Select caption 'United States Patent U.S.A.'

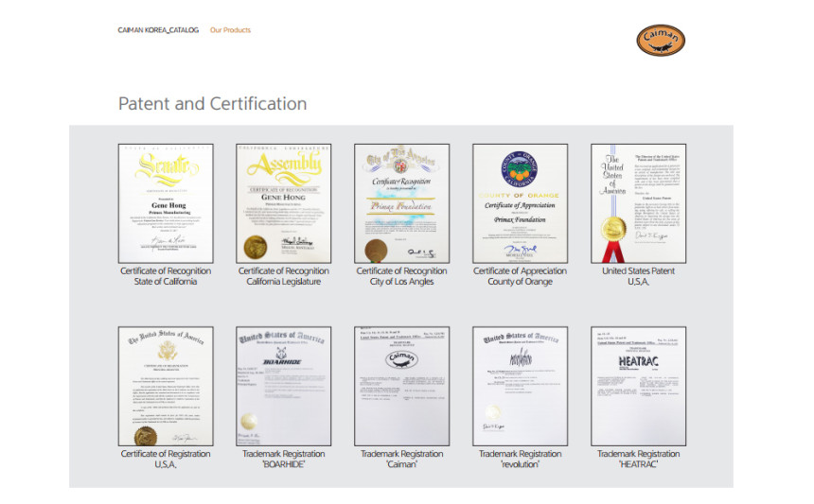pyautogui.click(x=639, y=276)
